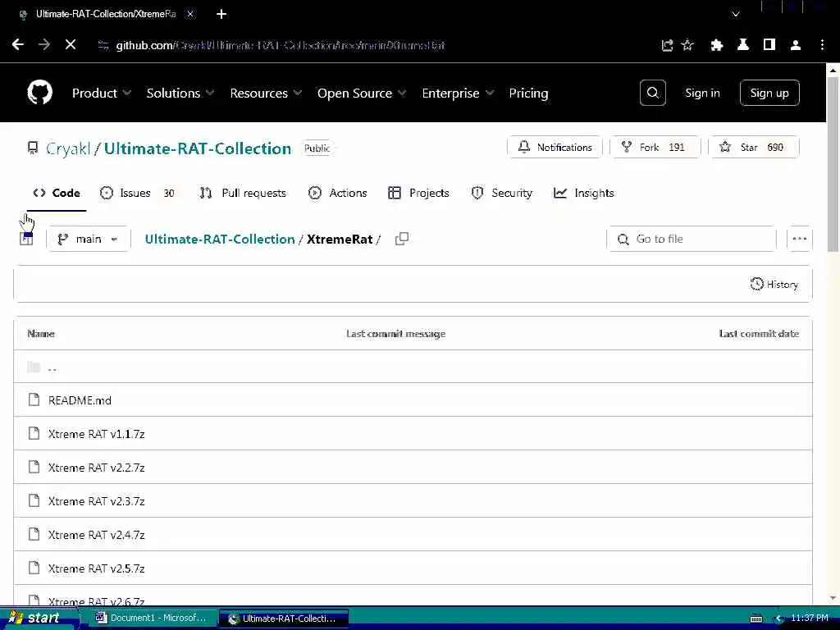Open the more options ellipsis button
The image size is (840, 630).
[x=799, y=239]
